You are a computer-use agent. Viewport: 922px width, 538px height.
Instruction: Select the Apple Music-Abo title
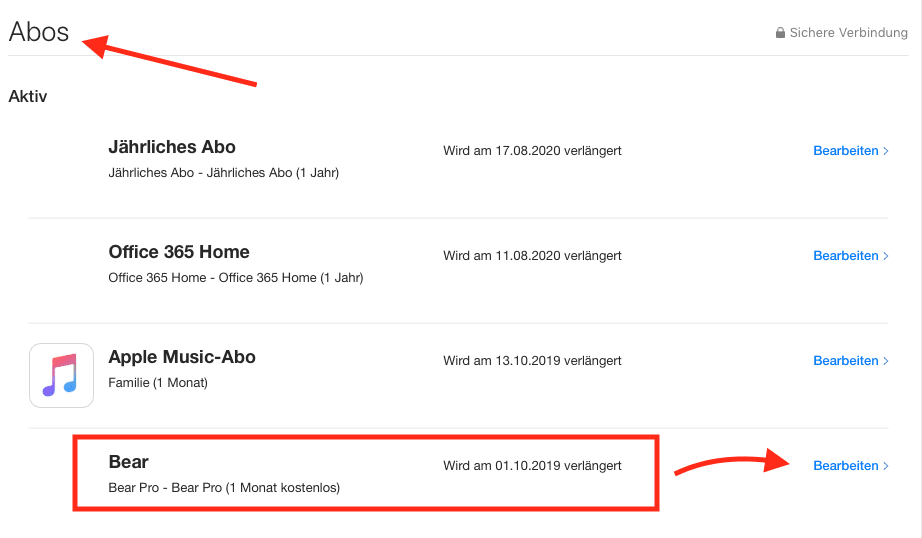(x=182, y=357)
